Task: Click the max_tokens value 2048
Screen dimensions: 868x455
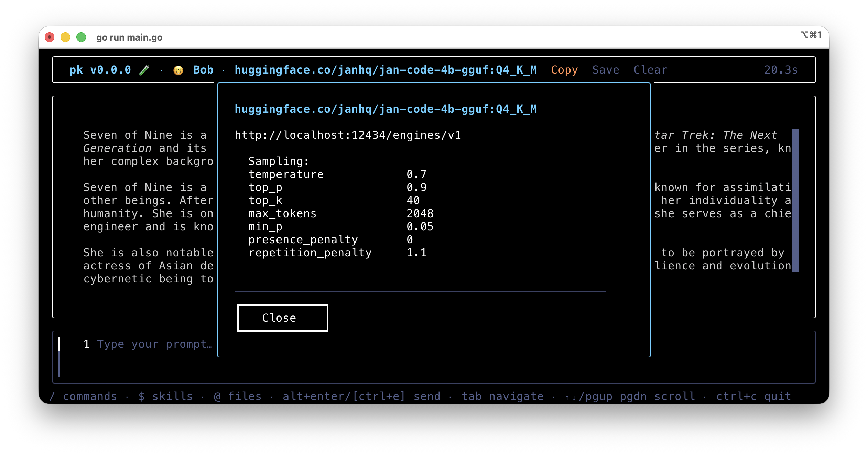Action: [420, 213]
